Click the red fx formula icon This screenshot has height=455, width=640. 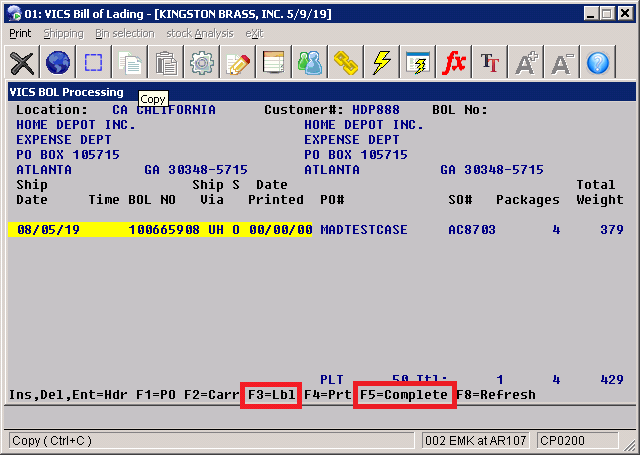point(454,63)
